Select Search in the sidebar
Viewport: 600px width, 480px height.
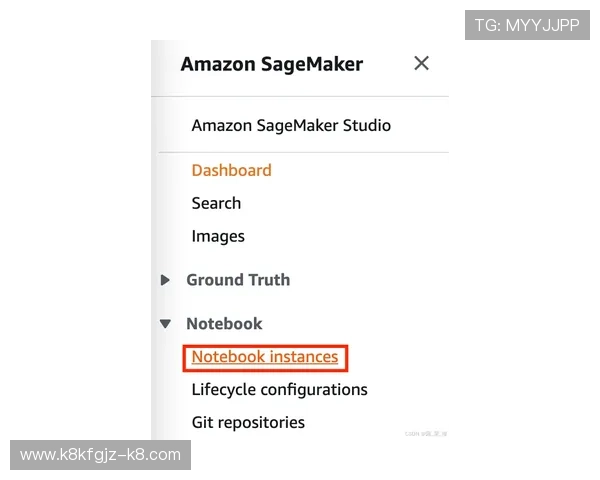216,203
